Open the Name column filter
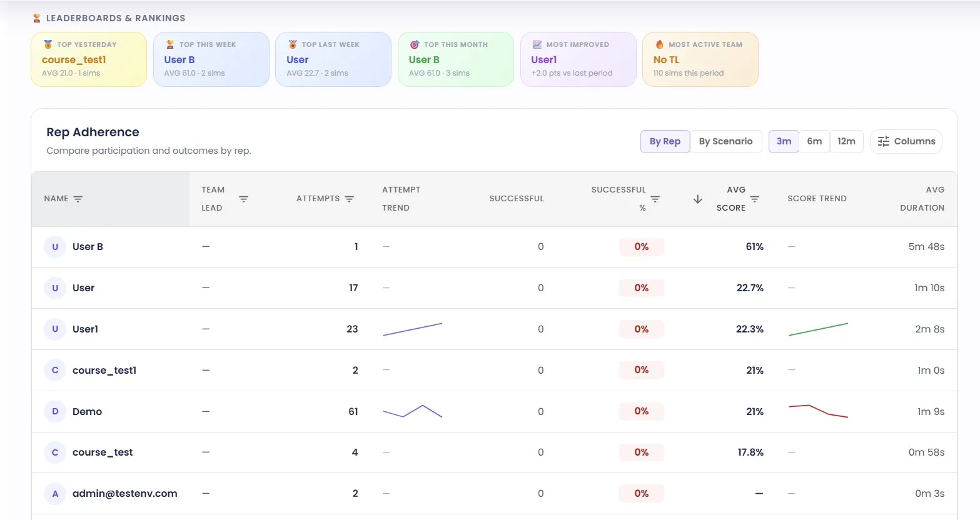The image size is (980, 520). point(78,199)
